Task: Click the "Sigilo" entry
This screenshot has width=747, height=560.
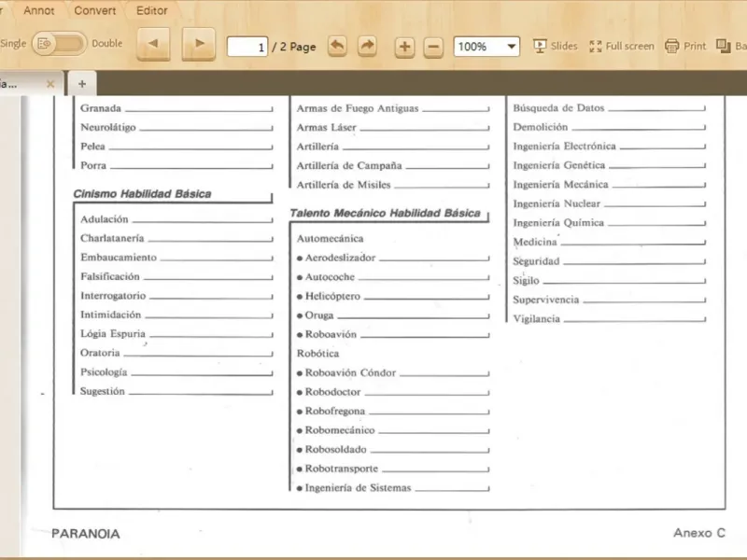Action: click(x=610, y=281)
